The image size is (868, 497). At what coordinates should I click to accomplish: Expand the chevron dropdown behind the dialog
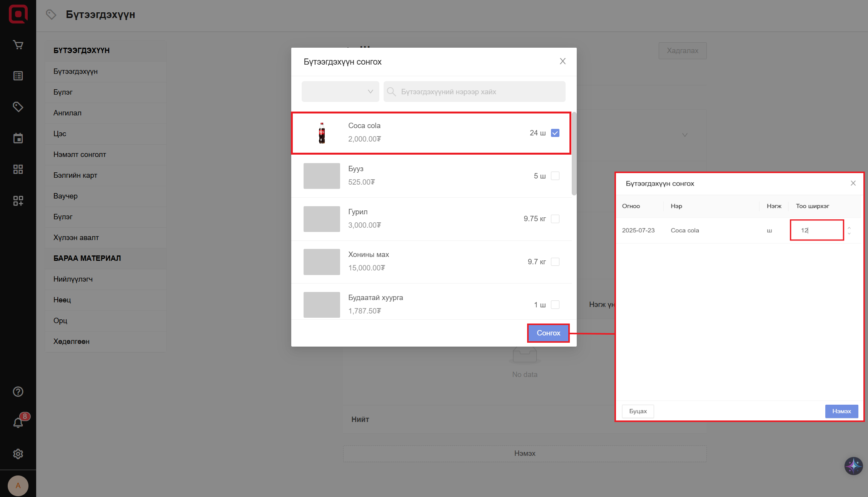(x=684, y=135)
